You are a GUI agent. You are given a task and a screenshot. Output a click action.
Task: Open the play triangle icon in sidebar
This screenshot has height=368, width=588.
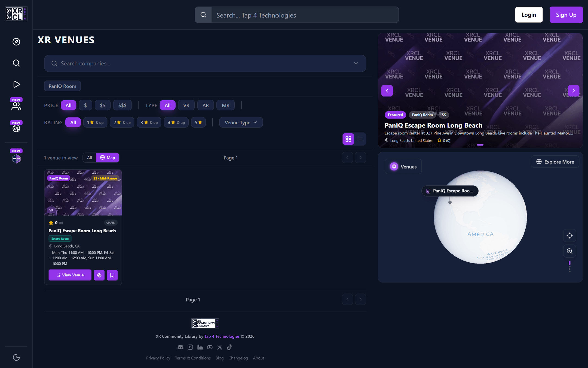point(16,84)
